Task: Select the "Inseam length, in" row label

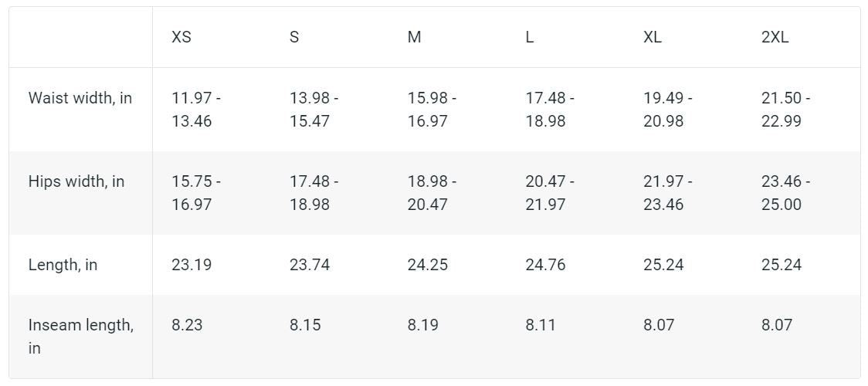Action: pyautogui.click(x=80, y=336)
